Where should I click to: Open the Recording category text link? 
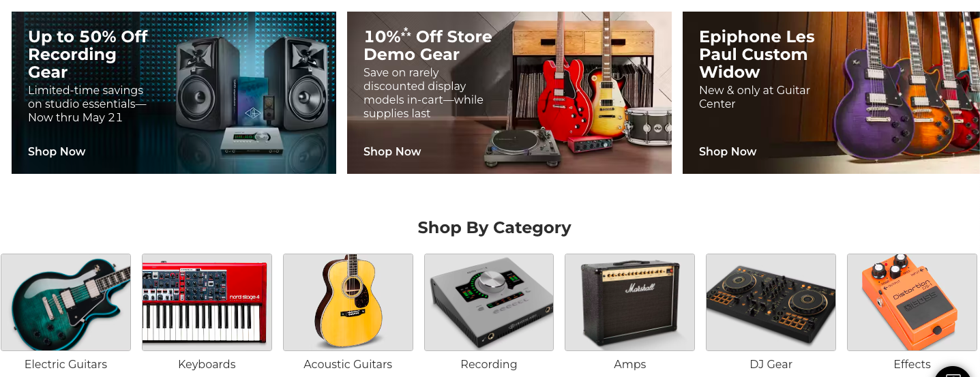[x=489, y=364]
